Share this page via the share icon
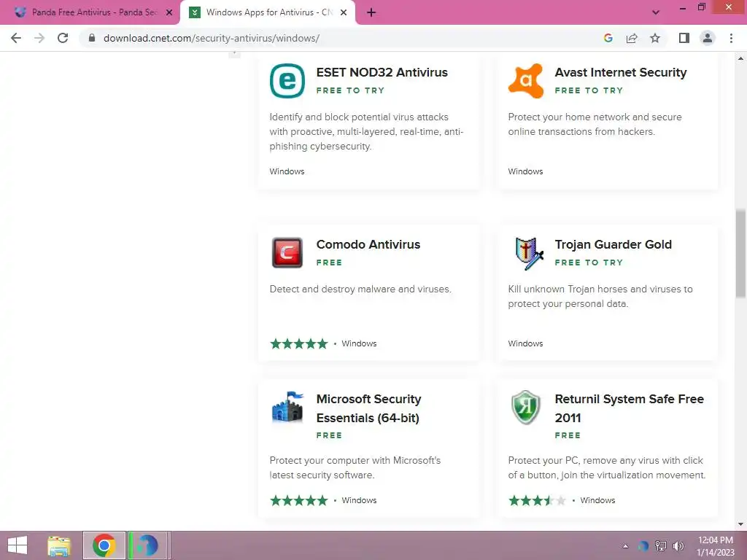 coord(632,38)
